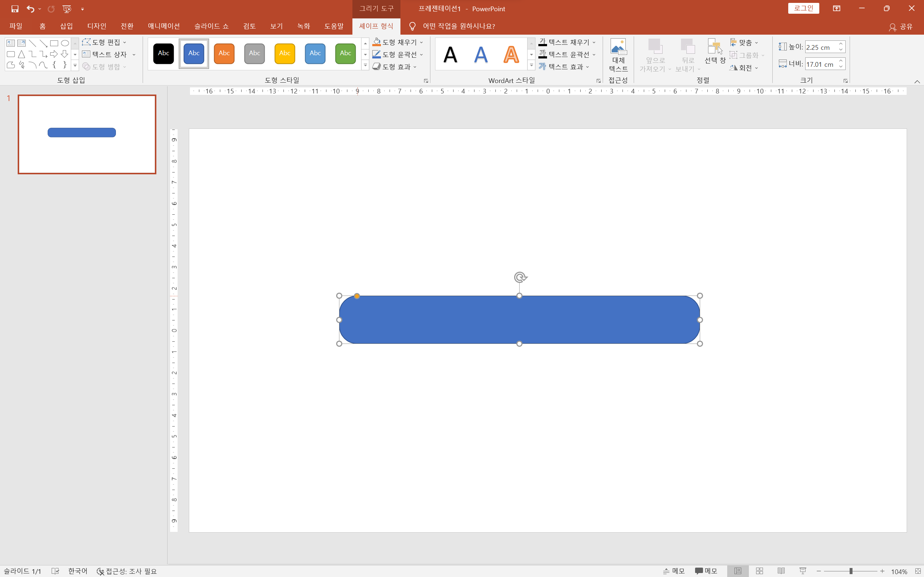Click the rotation handle above the shape
This screenshot has height=577, width=924.
coord(520,277)
